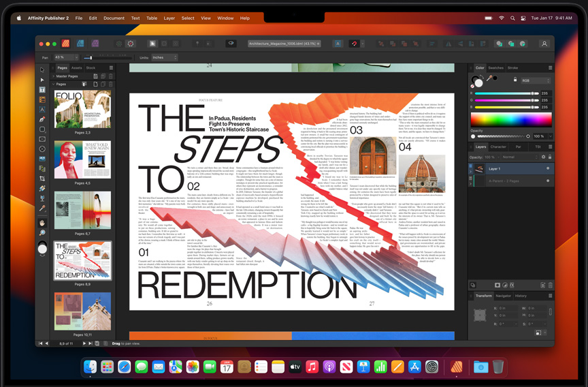Open the Layer menu

pos(169,18)
